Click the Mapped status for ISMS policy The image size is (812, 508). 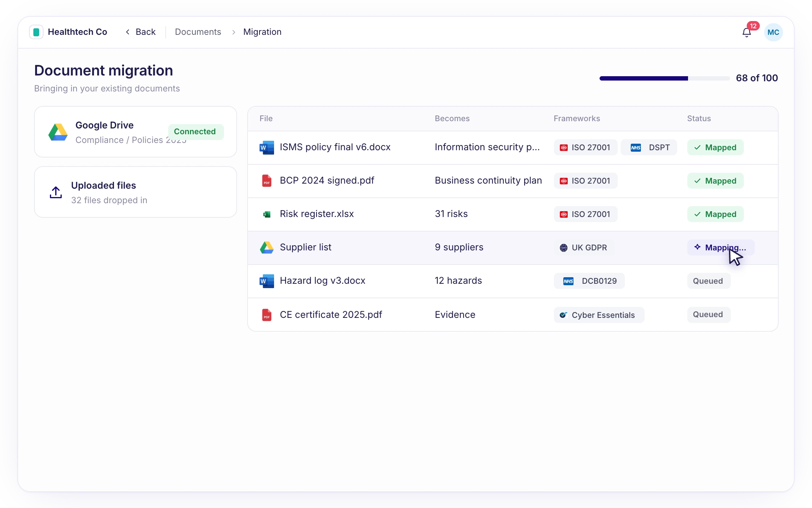click(x=715, y=147)
